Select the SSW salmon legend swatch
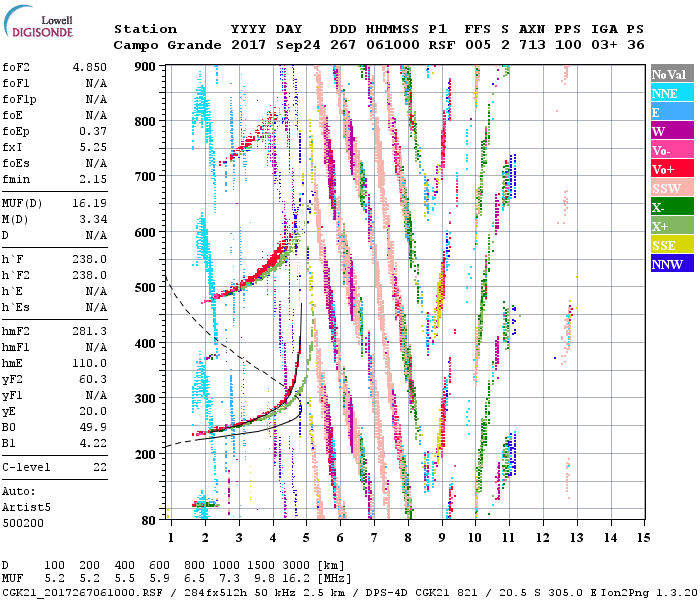This screenshot has height=600, width=700. point(672,188)
